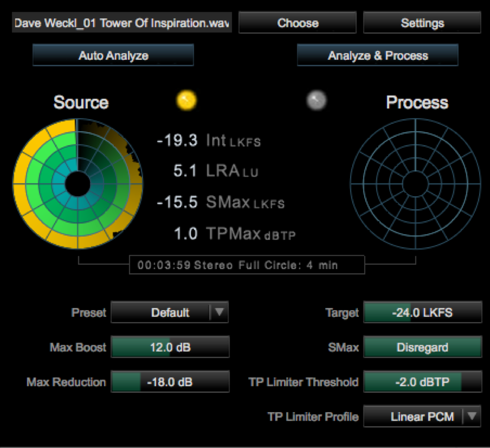Adjust the Target -24.0 LKFS slider
The image size is (490, 448).
pyautogui.click(x=422, y=312)
